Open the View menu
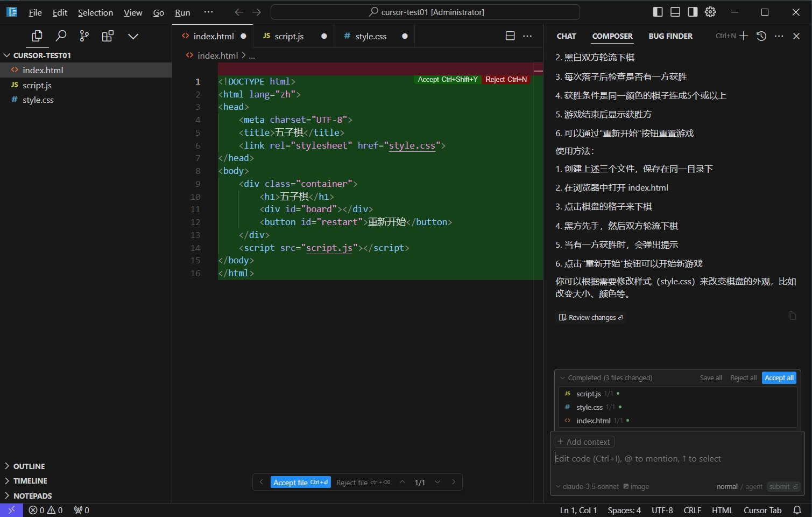The width and height of the screenshot is (812, 517). [133, 12]
